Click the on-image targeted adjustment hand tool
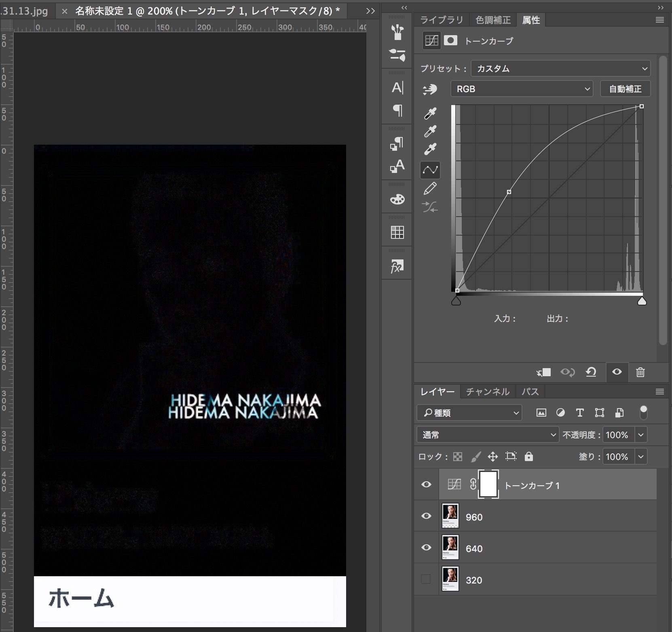 pyautogui.click(x=429, y=89)
